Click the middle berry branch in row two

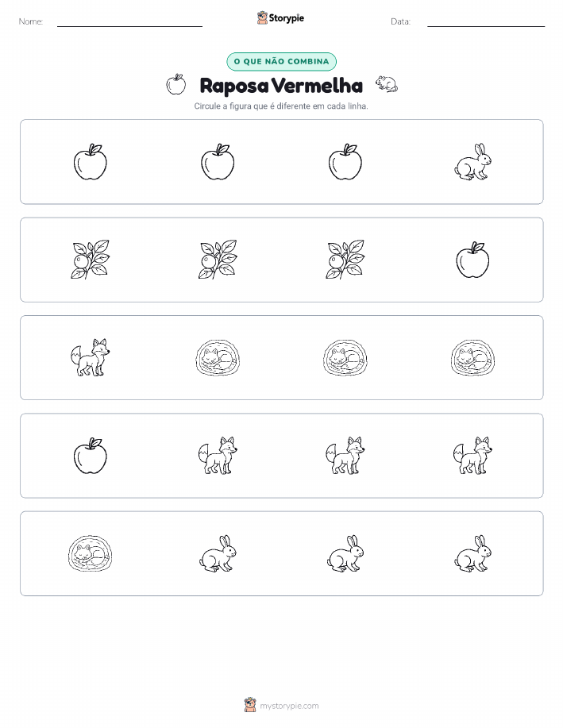point(218,260)
